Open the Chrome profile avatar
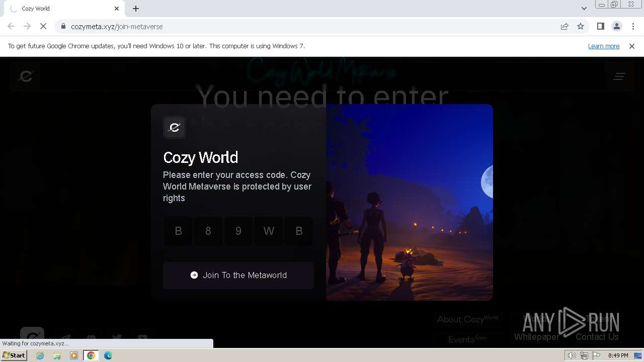 pyautogui.click(x=617, y=27)
